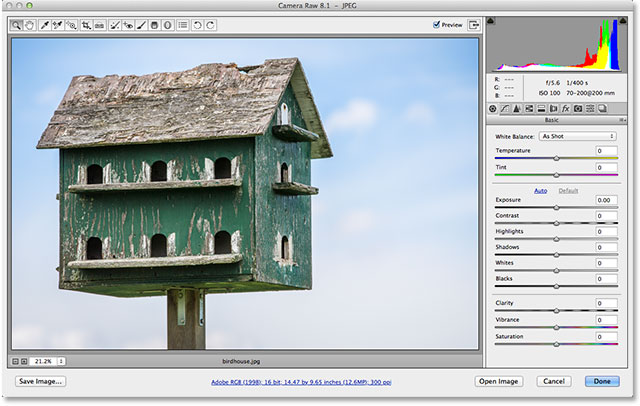The width and height of the screenshot is (640, 406).
Task: Click the Exposure value field
Action: [x=606, y=200]
